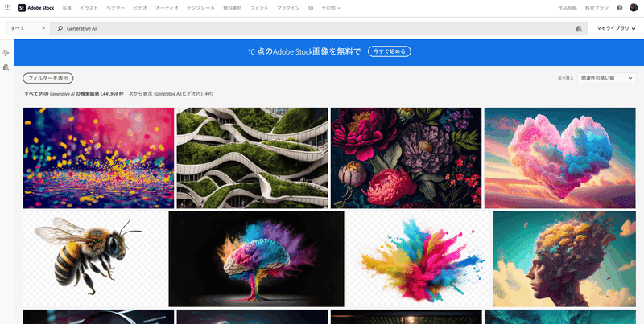Open the green terraced building thumbnail
644x324 pixels.
tap(253, 158)
